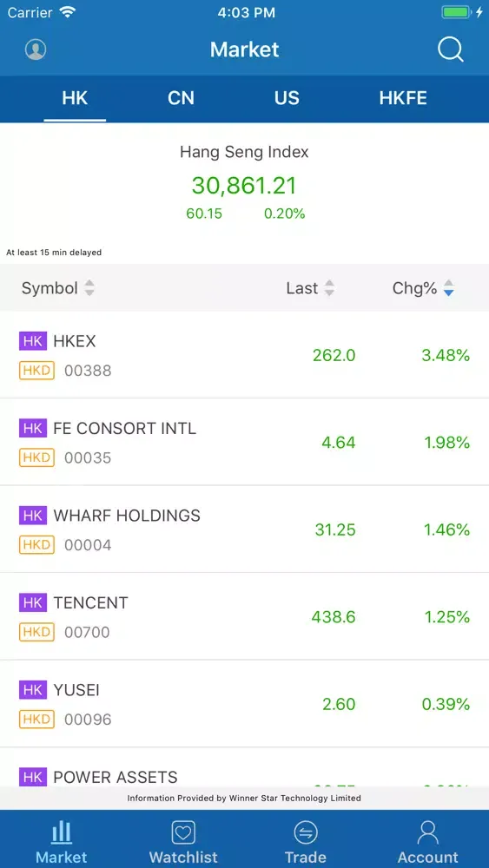Screen dimensions: 489x868
Task: Open the Watchlist heart icon
Action: (183, 832)
